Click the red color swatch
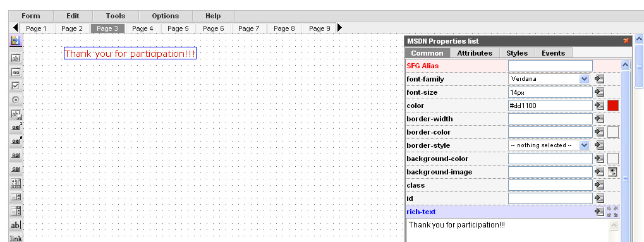 (613, 106)
